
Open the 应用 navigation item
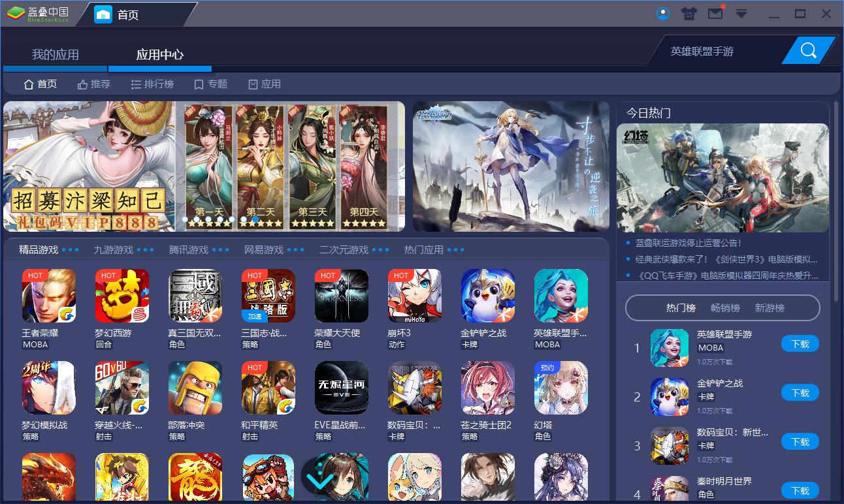(265, 84)
